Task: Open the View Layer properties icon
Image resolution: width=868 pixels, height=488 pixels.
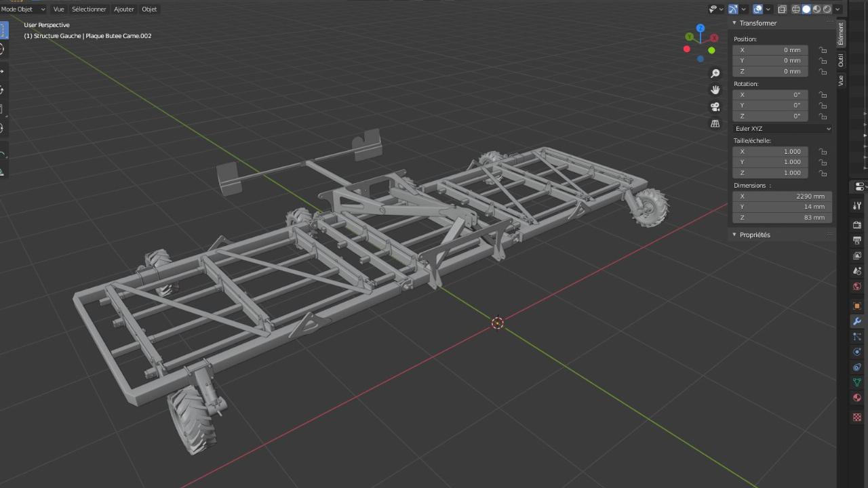Action: (x=857, y=256)
